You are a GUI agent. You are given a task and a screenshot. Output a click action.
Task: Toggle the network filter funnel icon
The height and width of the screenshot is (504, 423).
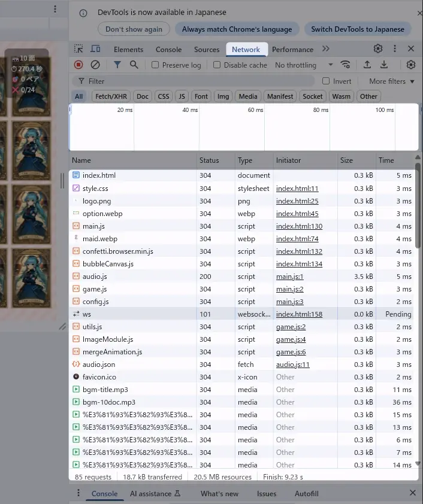click(117, 65)
